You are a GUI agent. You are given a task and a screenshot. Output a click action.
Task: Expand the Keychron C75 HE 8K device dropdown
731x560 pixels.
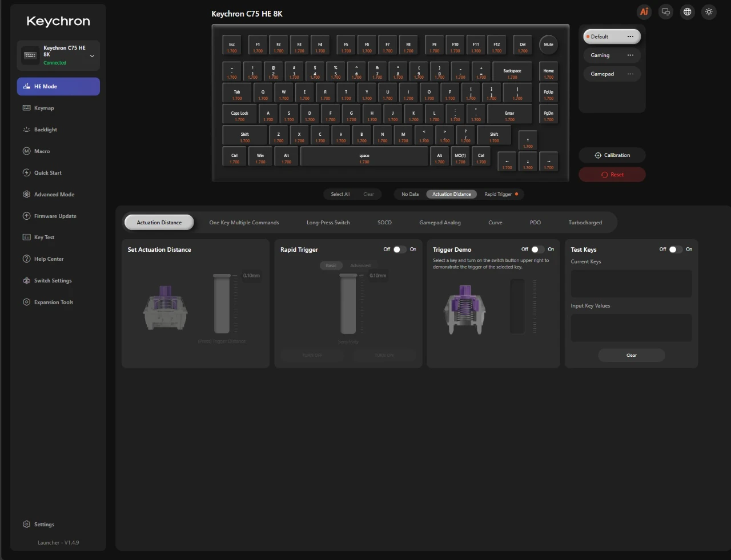[58, 55]
